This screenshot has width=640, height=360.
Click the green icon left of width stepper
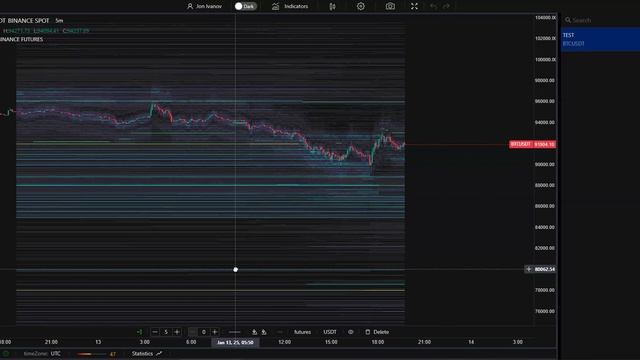(140, 332)
